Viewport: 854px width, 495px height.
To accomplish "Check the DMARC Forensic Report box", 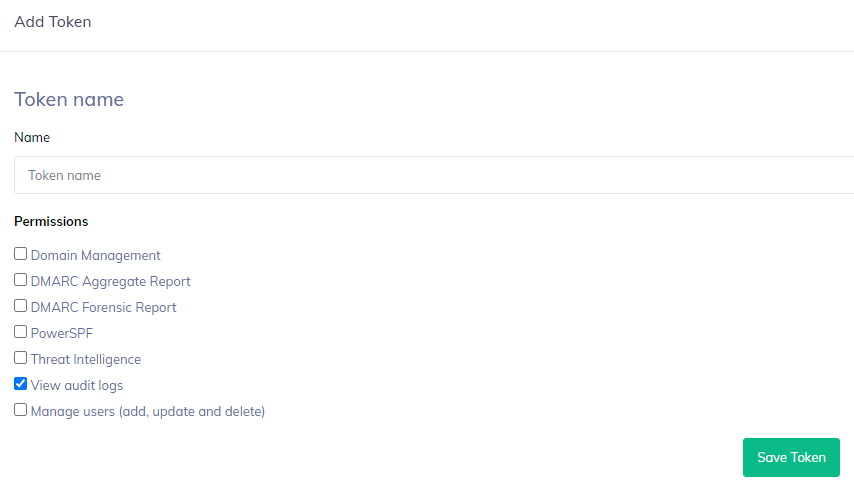I will click(x=21, y=306).
